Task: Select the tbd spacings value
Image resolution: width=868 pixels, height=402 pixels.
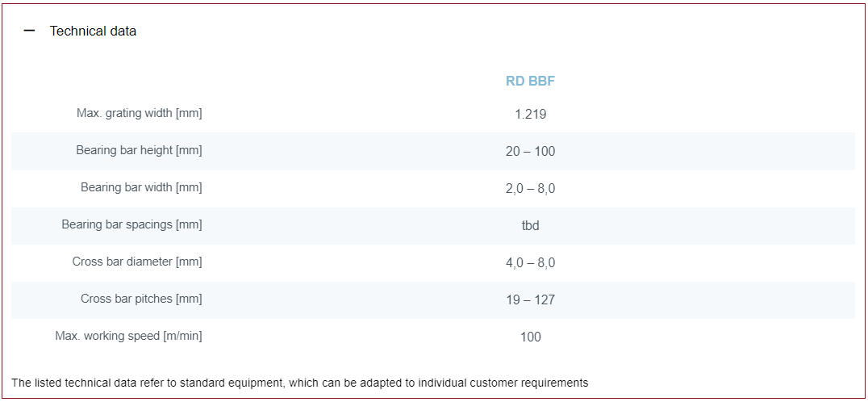Action: 530,225
